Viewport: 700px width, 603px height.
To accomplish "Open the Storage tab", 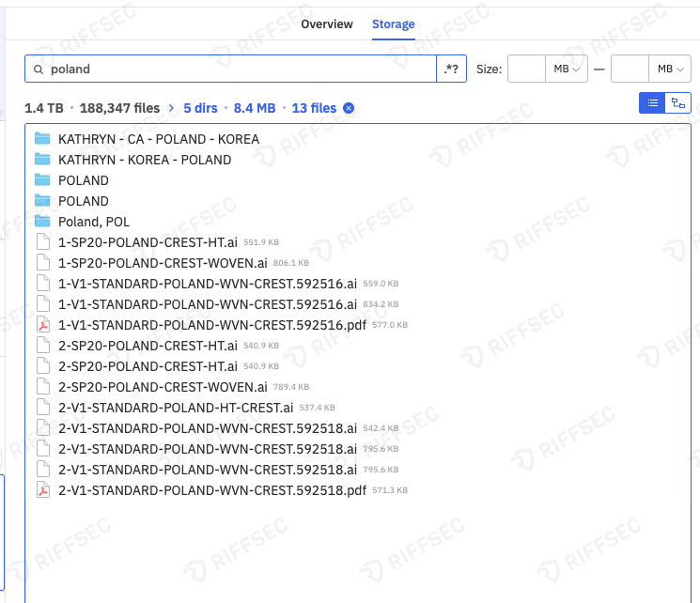I will 394,24.
